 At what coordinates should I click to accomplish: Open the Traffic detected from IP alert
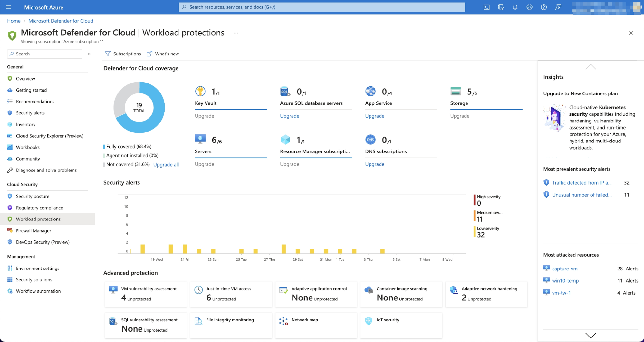(582, 183)
